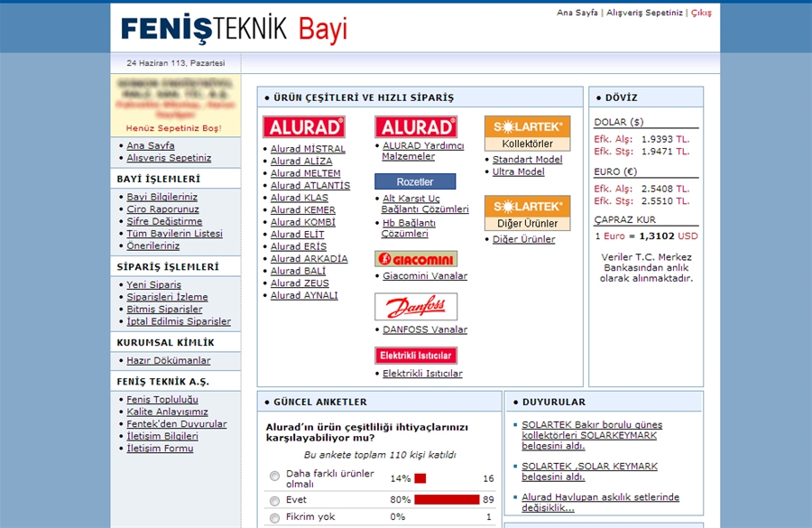Open Hazır Dökümanlar
This screenshot has height=528, width=812.
point(169,360)
